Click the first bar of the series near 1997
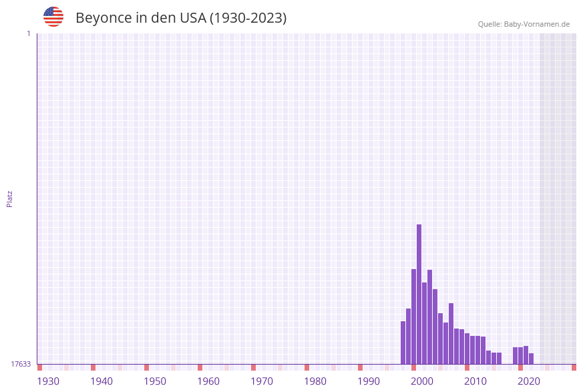Screen dimensions: 583x392 pos(403,341)
